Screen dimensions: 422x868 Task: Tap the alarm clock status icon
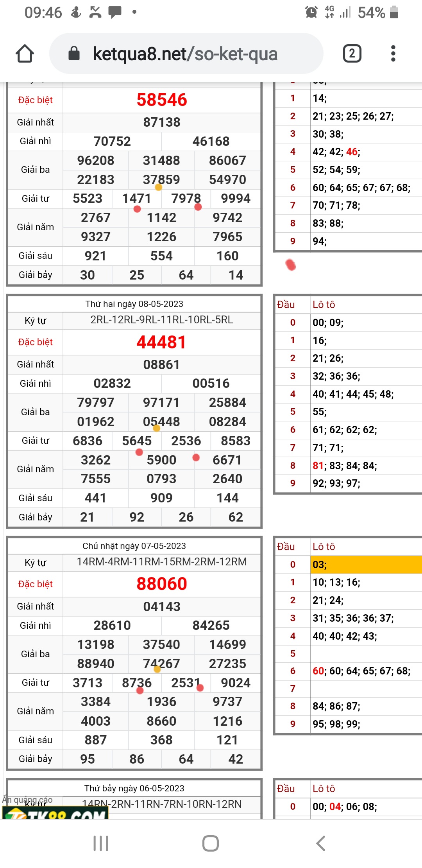[x=311, y=12]
